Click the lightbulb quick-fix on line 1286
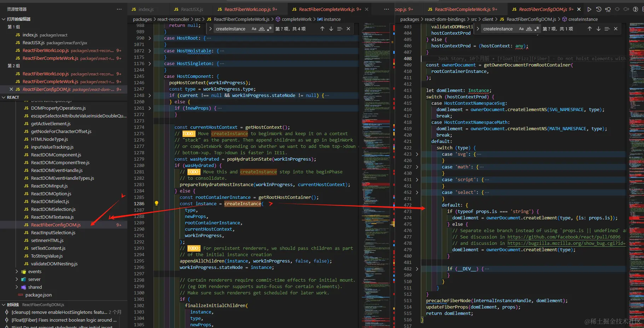 point(156,203)
